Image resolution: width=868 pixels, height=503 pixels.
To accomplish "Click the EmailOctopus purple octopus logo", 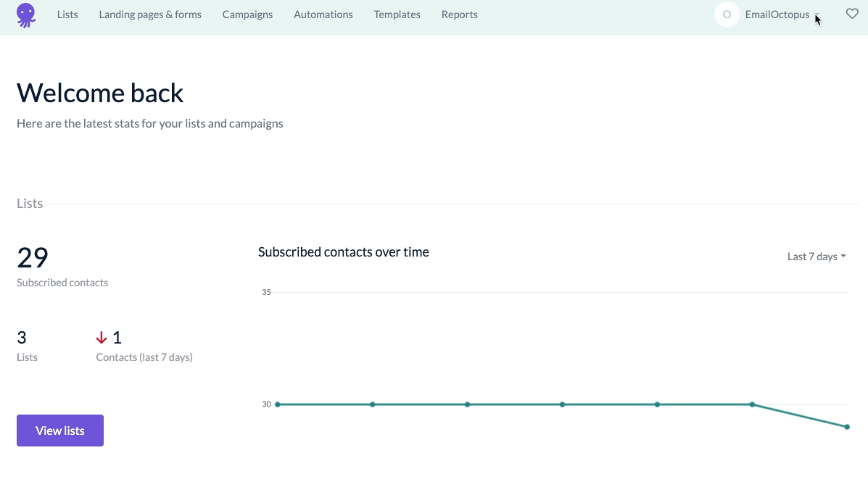I will pos(26,15).
